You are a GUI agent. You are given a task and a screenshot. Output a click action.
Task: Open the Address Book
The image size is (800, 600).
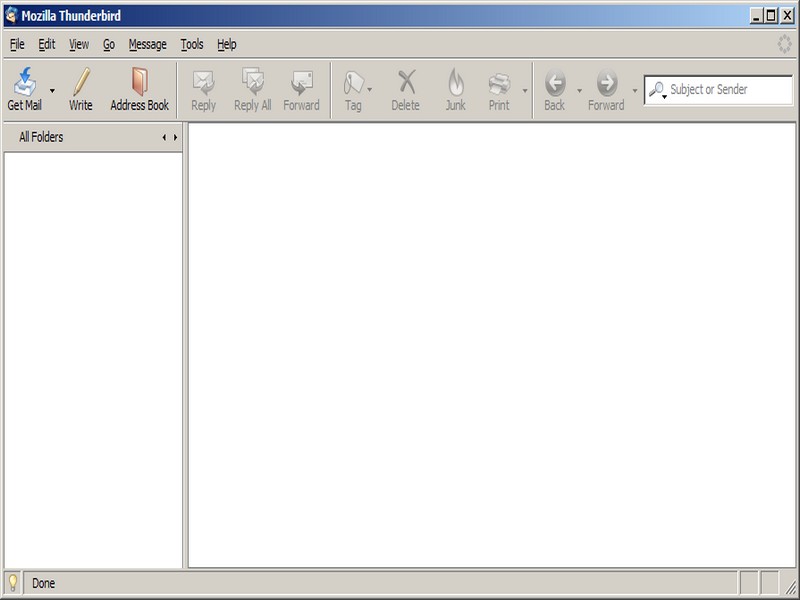tap(139, 89)
